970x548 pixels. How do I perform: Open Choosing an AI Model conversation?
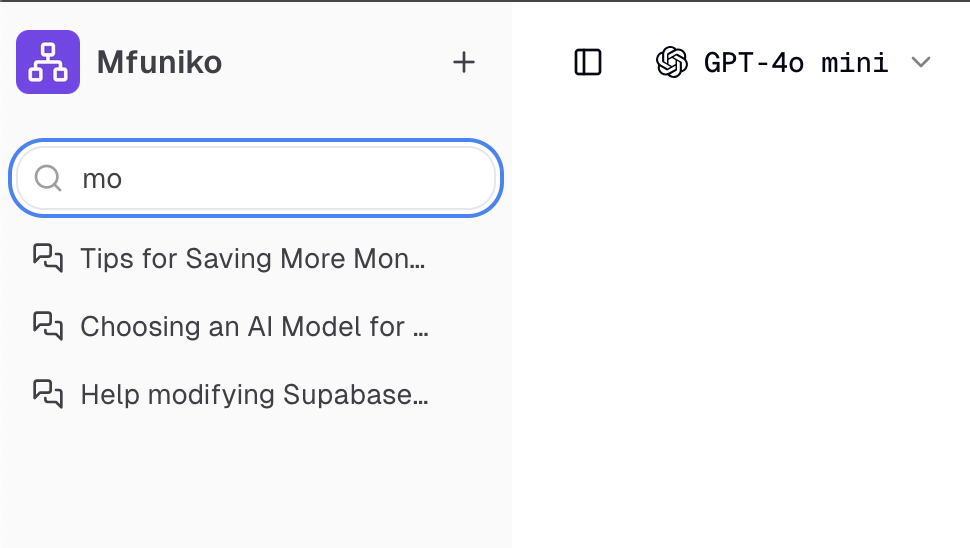click(253, 327)
